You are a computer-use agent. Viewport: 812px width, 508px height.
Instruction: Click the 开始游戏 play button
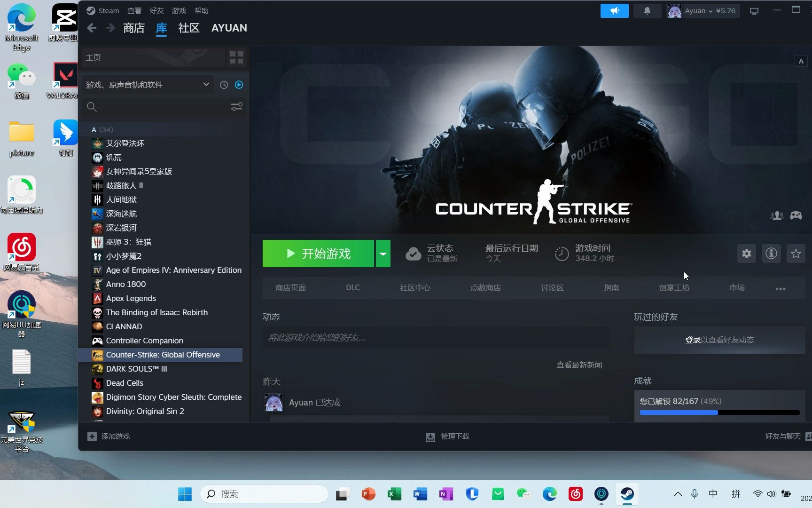tap(318, 254)
